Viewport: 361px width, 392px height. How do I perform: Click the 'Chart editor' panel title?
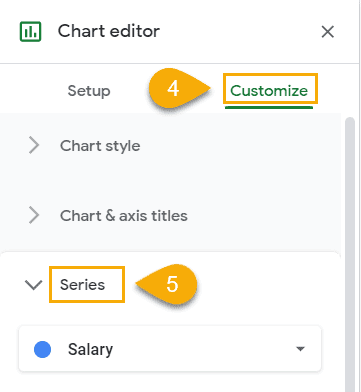pos(109,31)
